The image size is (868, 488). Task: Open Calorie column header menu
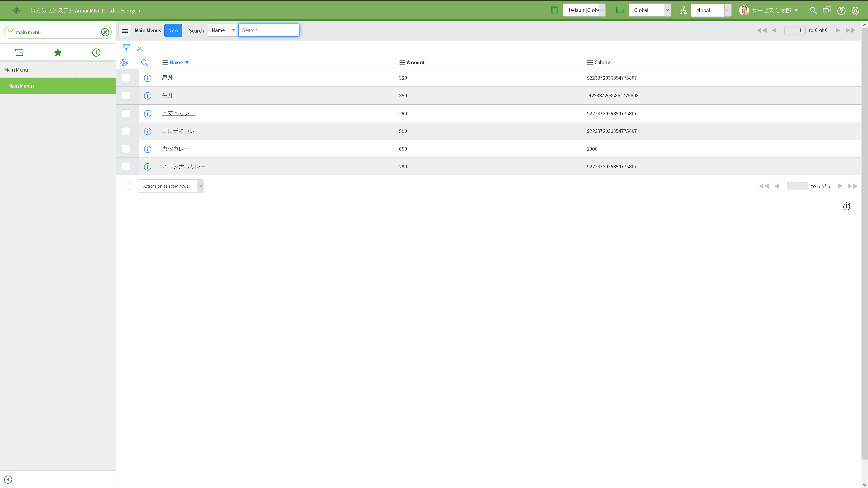click(590, 63)
